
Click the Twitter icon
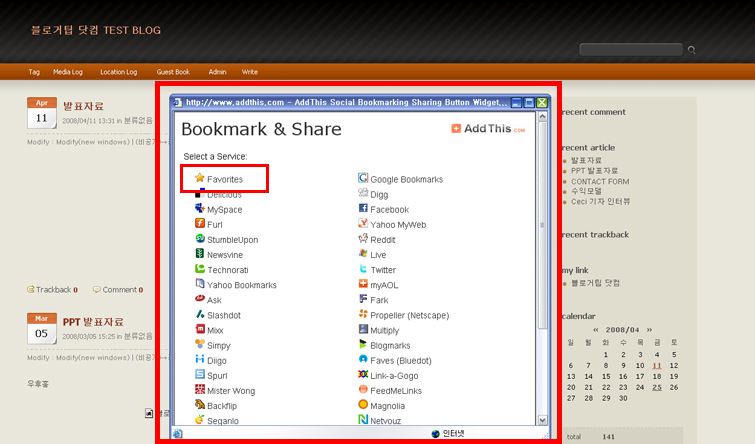363,268
